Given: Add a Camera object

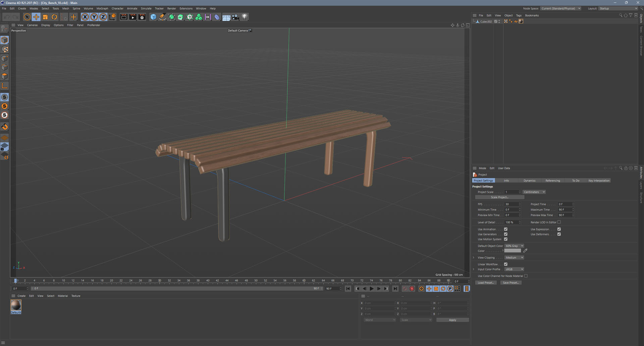Looking at the screenshot, I should (x=235, y=17).
